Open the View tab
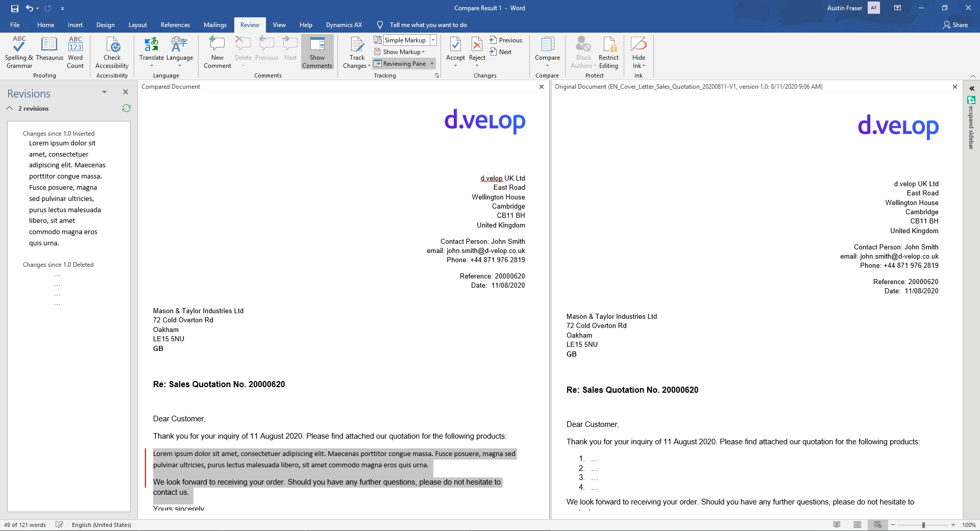The image size is (980, 531). pyautogui.click(x=279, y=25)
